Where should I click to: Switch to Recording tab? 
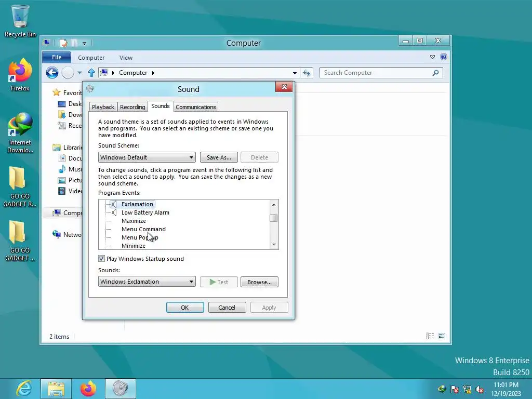(132, 107)
